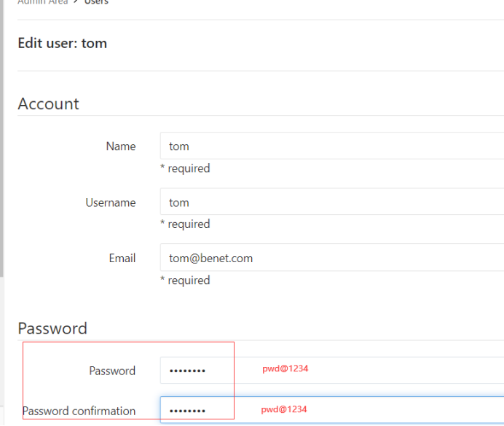Viewport: 504px width, 426px height.
Task: Click the Password confirmation label
Action: point(79,411)
